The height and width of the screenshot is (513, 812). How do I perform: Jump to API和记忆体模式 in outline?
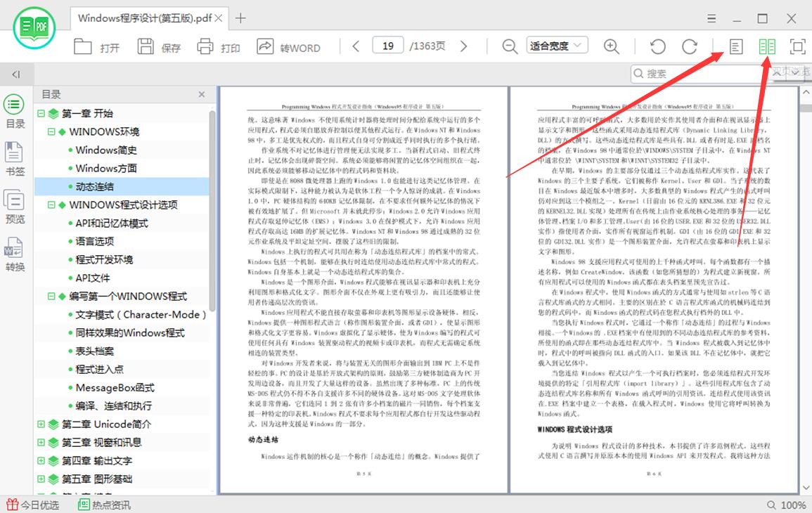(112, 223)
